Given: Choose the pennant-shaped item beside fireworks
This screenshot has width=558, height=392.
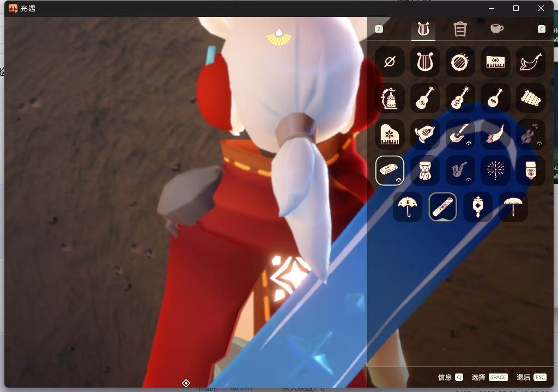Looking at the screenshot, I should coord(531,171).
